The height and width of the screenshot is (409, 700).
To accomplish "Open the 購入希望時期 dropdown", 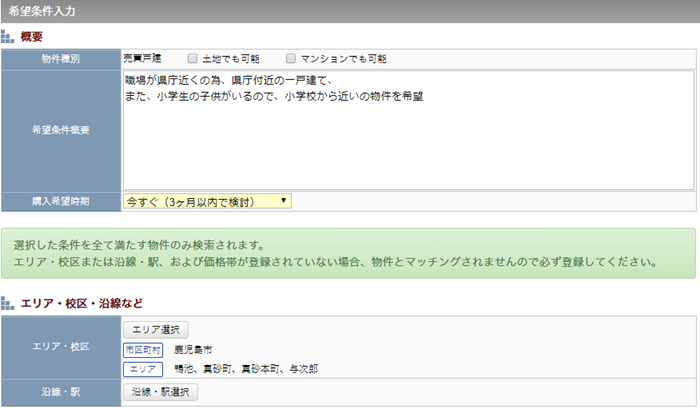I will (x=207, y=201).
